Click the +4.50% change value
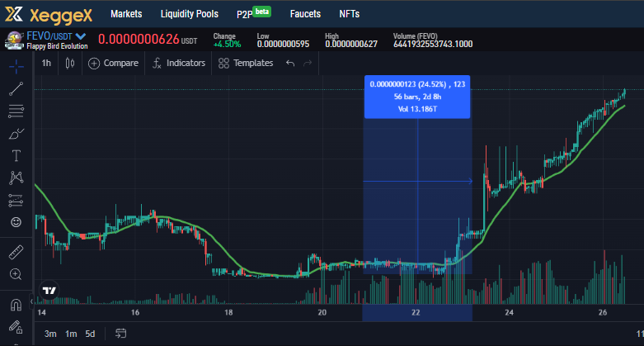644x346 pixels. tap(227, 44)
